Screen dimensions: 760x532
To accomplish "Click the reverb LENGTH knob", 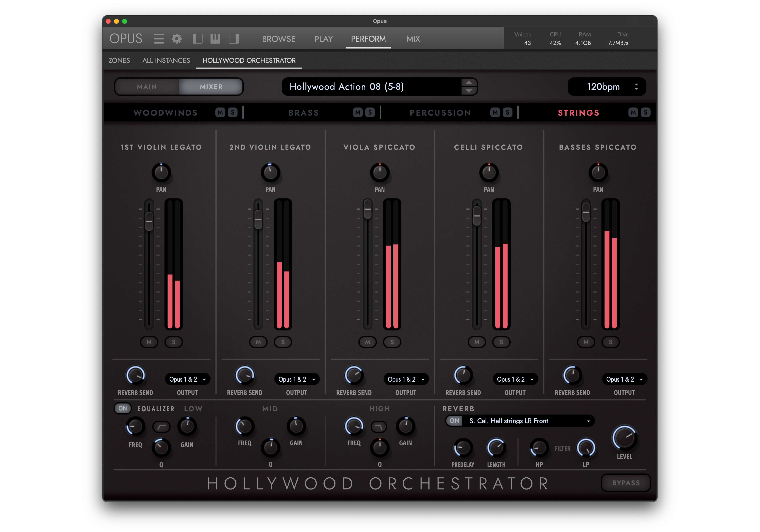I will coord(496,448).
